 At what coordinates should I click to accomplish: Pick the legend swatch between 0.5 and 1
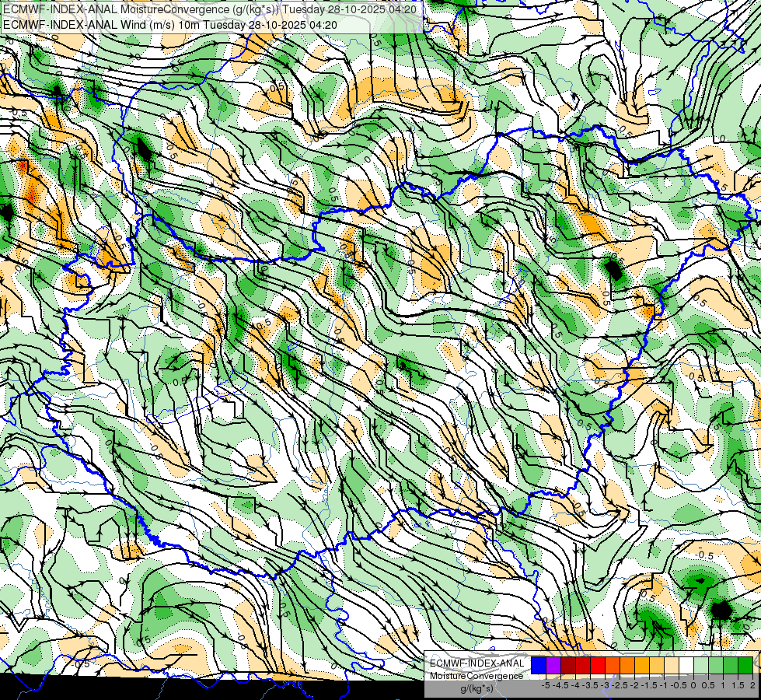[716, 665]
